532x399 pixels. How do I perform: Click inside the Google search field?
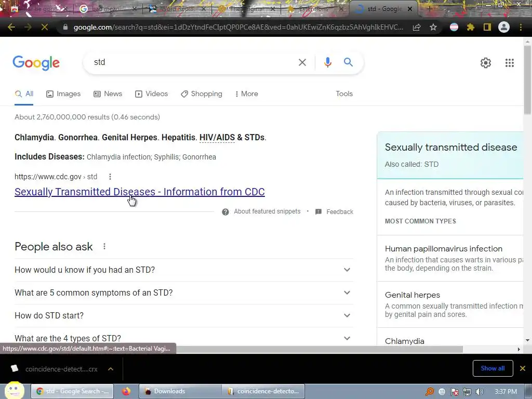[193, 62]
